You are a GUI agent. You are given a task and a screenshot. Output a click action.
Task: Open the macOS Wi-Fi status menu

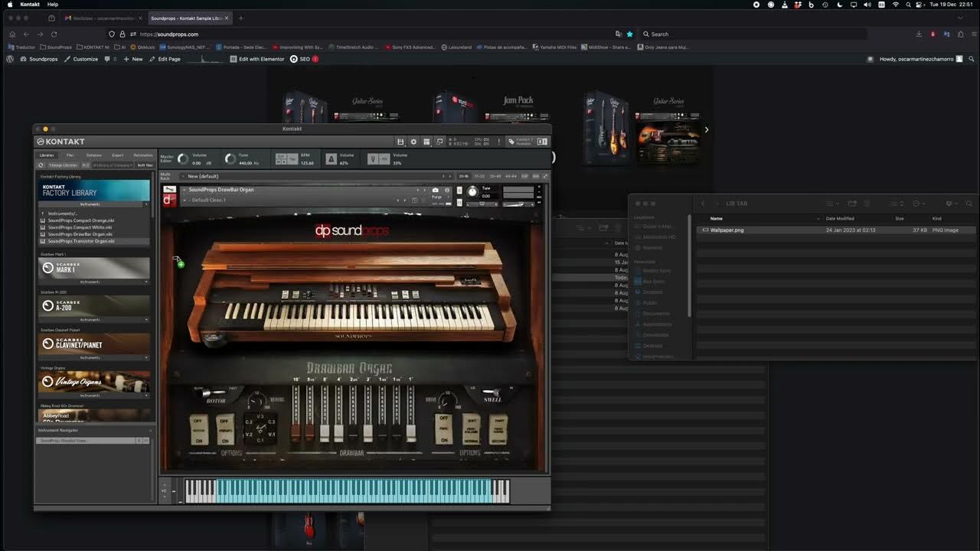click(895, 5)
